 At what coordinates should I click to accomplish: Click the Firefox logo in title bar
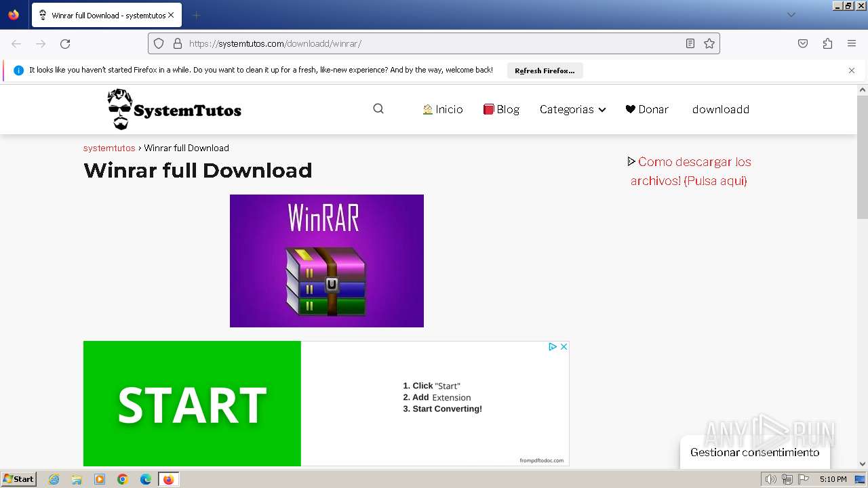14,14
